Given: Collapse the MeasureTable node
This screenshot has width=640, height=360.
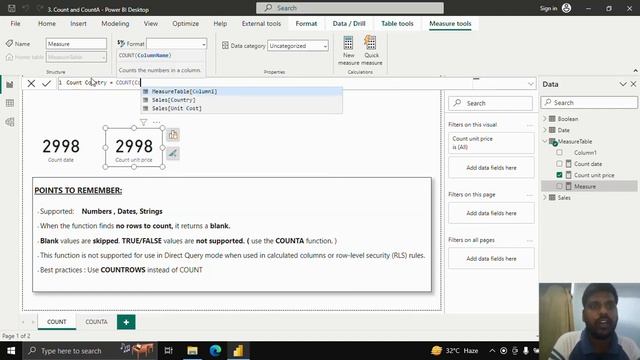Looking at the screenshot, I should click(544, 141).
